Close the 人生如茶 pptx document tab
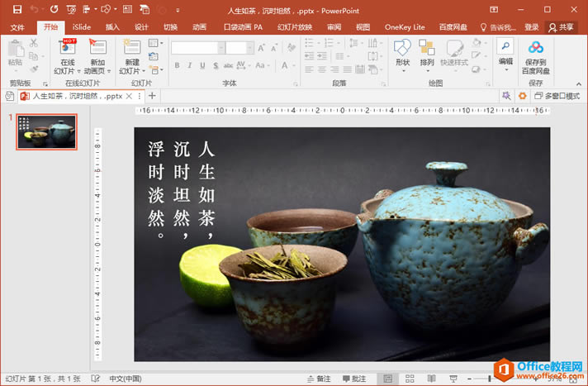Image resolution: width=588 pixels, height=386 pixels. point(129,96)
